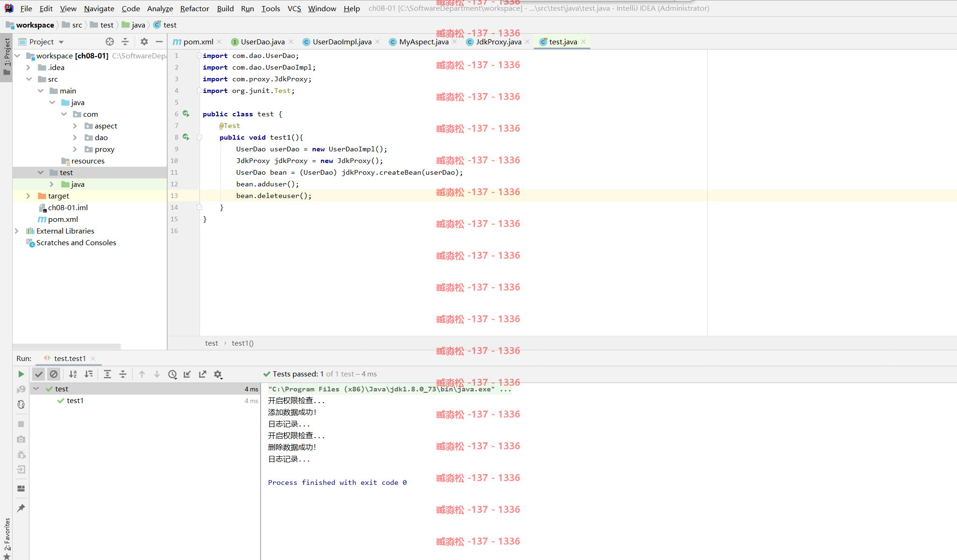Toggle Show Passed tests filter
This screenshot has height=560, width=957.
click(x=39, y=374)
